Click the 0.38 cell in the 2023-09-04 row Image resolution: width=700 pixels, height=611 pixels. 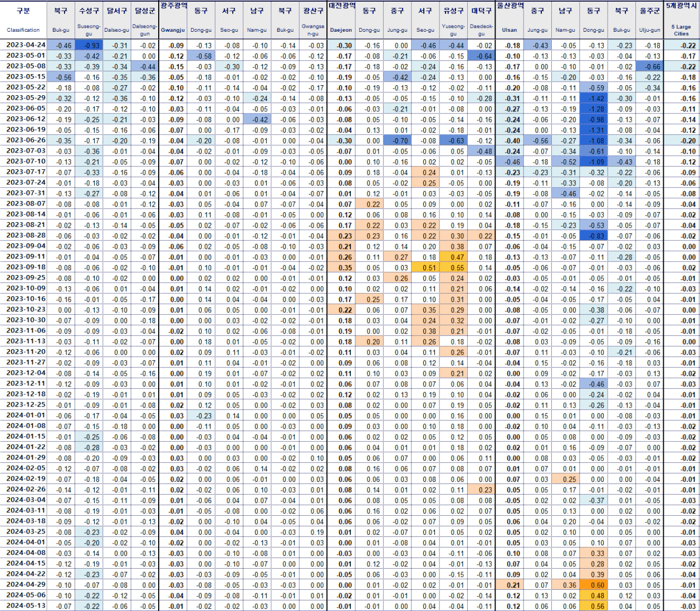coord(453,246)
